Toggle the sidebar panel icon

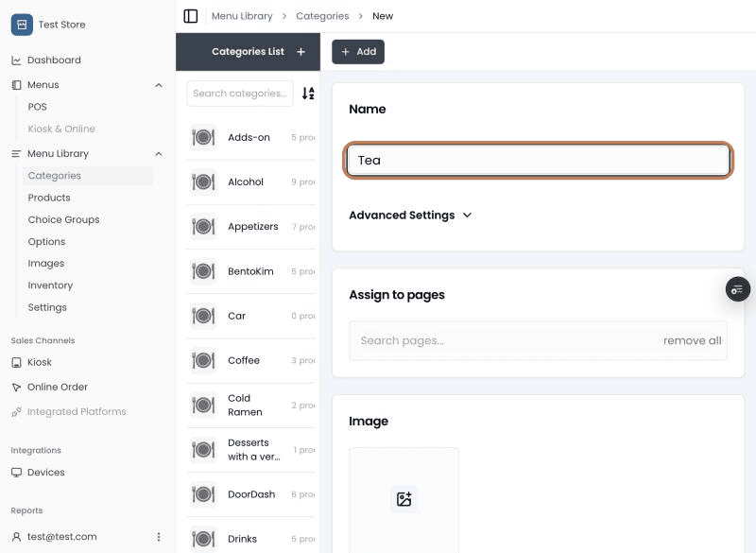coord(191,16)
